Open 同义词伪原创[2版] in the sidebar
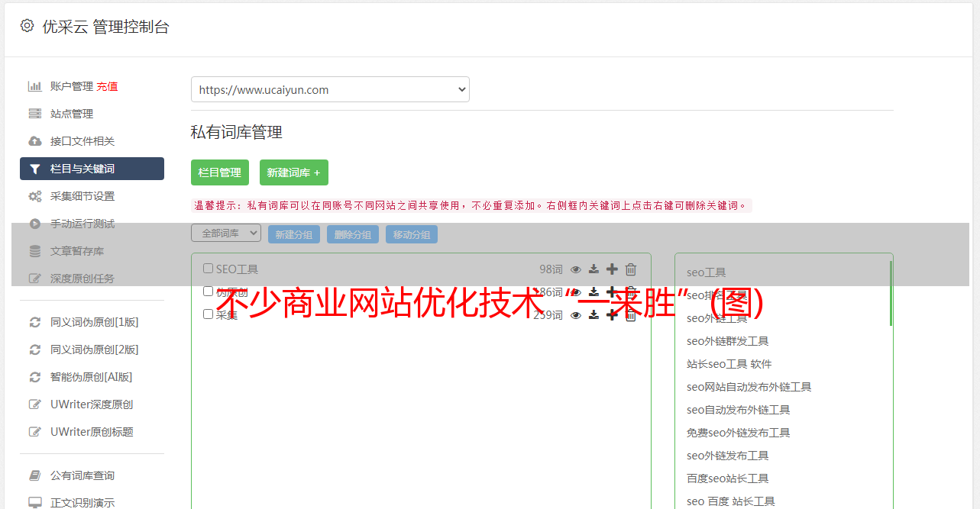 [x=95, y=350]
